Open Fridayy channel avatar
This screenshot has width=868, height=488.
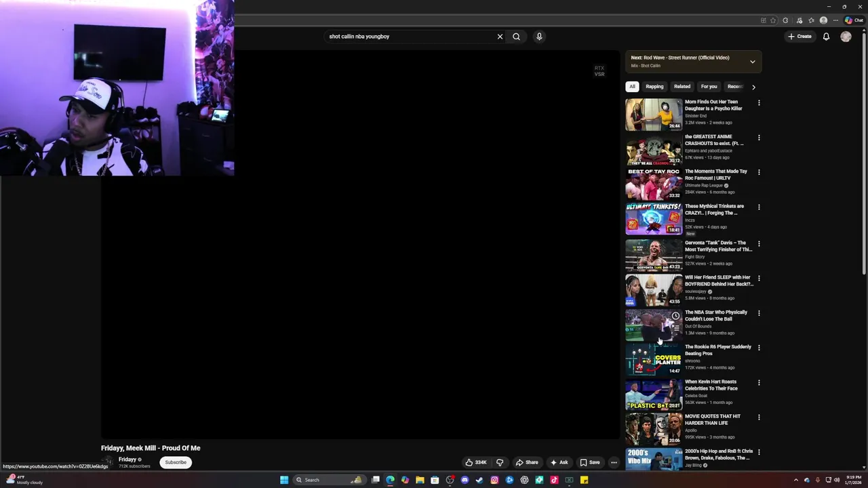click(108, 462)
